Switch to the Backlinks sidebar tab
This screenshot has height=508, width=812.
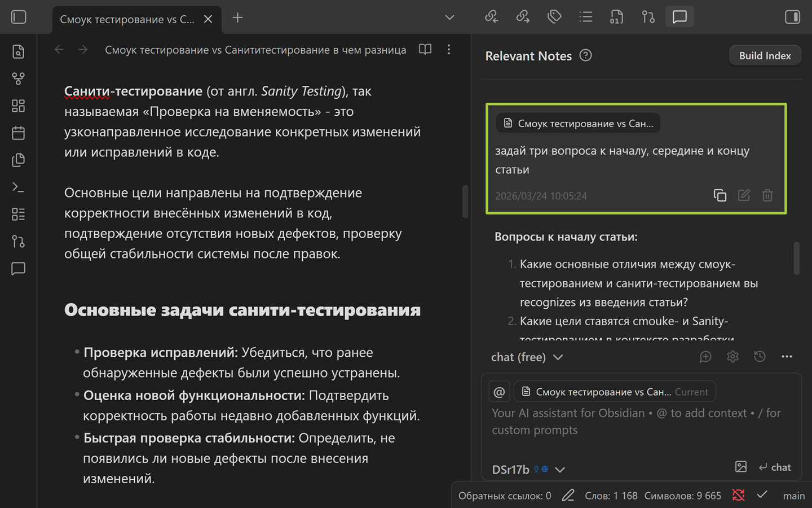(x=491, y=17)
